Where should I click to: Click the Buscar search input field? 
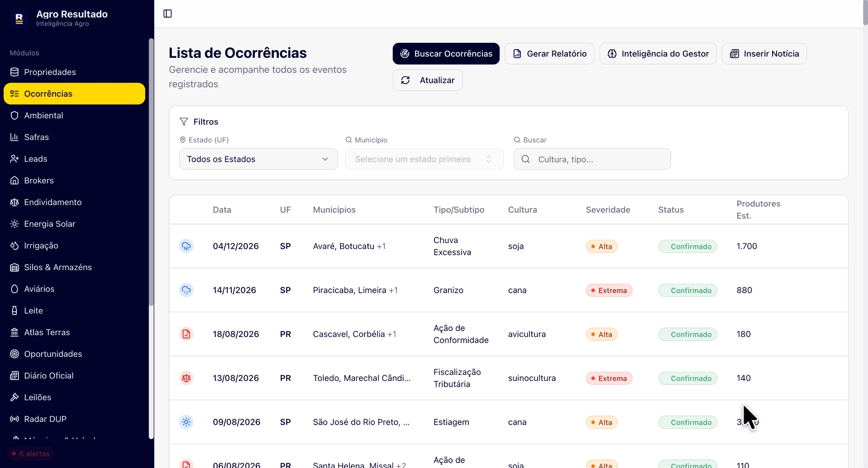[592, 159]
